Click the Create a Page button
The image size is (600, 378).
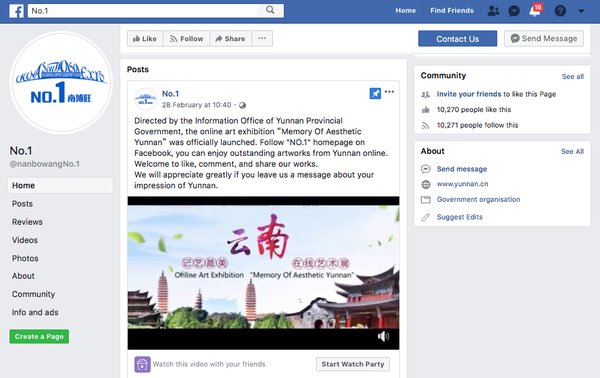tap(39, 337)
